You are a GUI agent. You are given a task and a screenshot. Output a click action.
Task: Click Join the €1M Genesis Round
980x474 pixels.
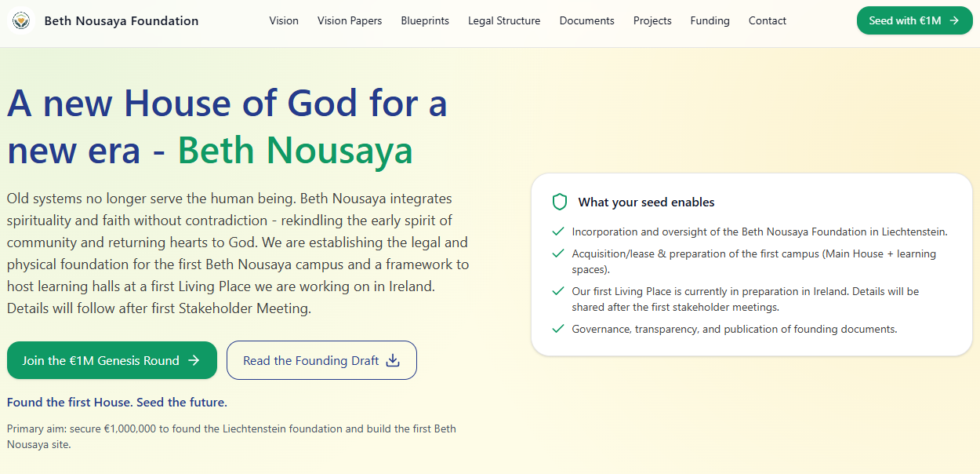(x=102, y=360)
